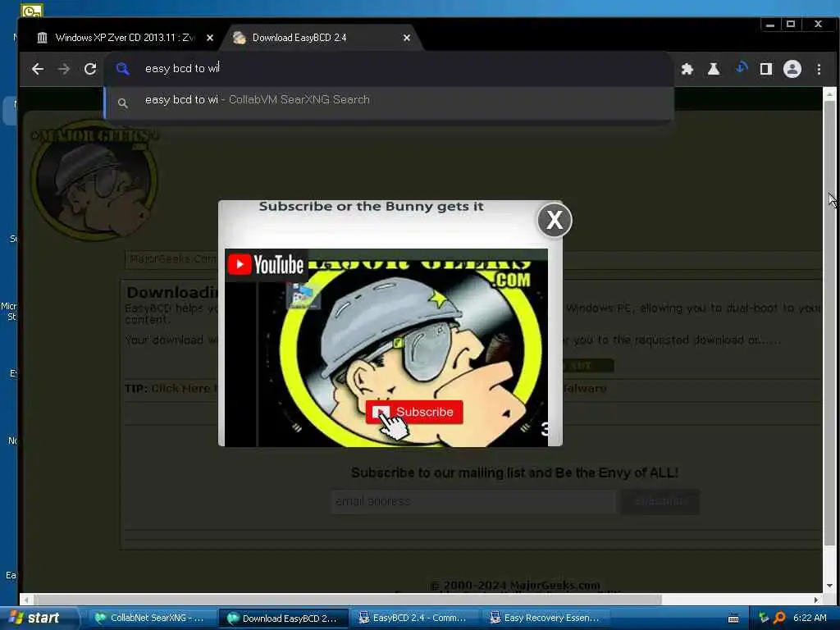Click the email address input field
This screenshot has width=840, height=630.
pyautogui.click(x=473, y=501)
